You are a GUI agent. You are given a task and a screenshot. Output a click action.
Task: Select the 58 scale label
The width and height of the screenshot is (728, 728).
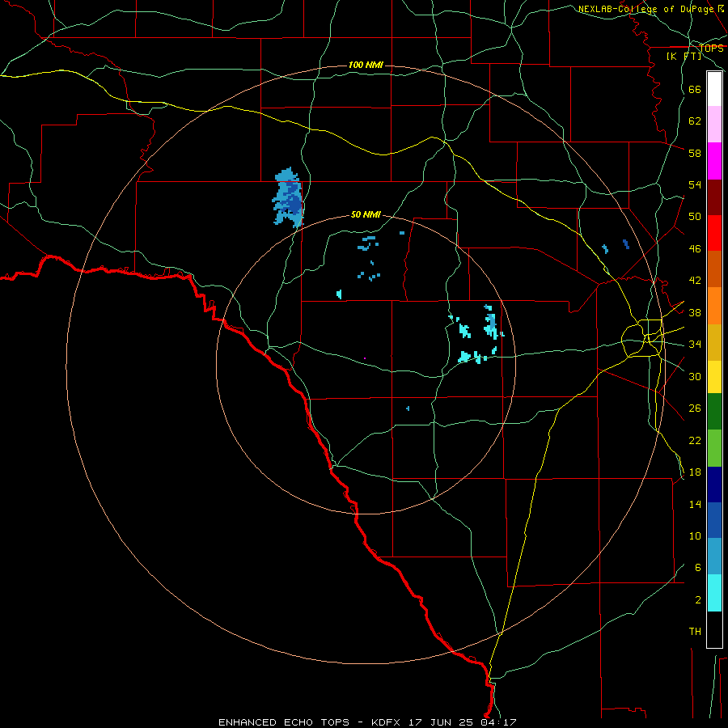(x=695, y=153)
